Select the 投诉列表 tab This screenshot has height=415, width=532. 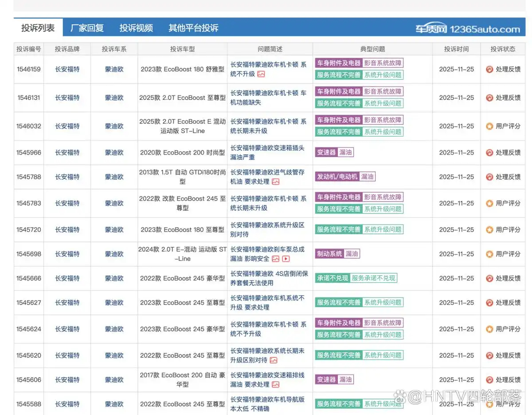(38, 28)
